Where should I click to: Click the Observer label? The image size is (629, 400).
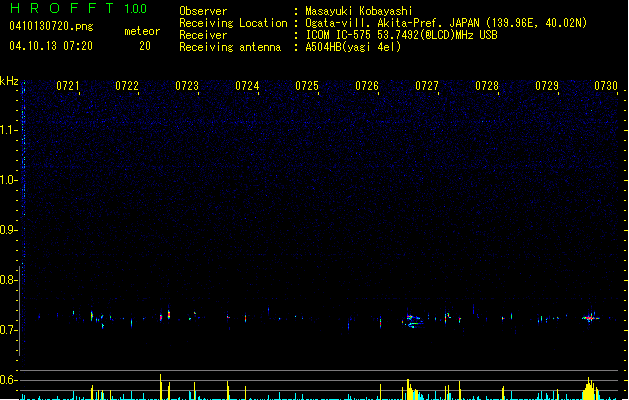(203, 11)
